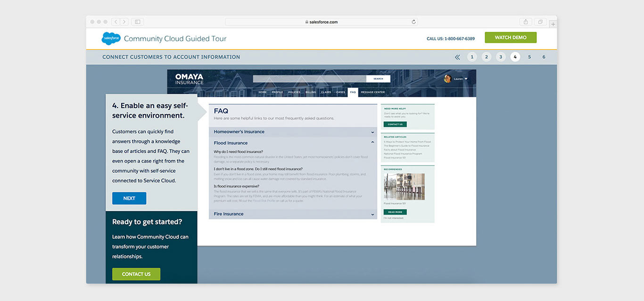This screenshot has width=644, height=301.
Task: Click the OMAYA Insurance logo
Action: point(189,79)
